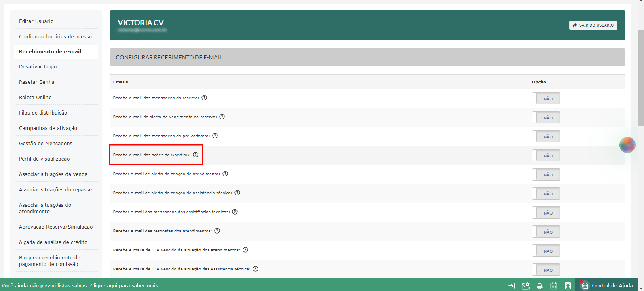
Task: Click help icon beside 'mensagens das assistências técnicas'
Action: click(235, 212)
